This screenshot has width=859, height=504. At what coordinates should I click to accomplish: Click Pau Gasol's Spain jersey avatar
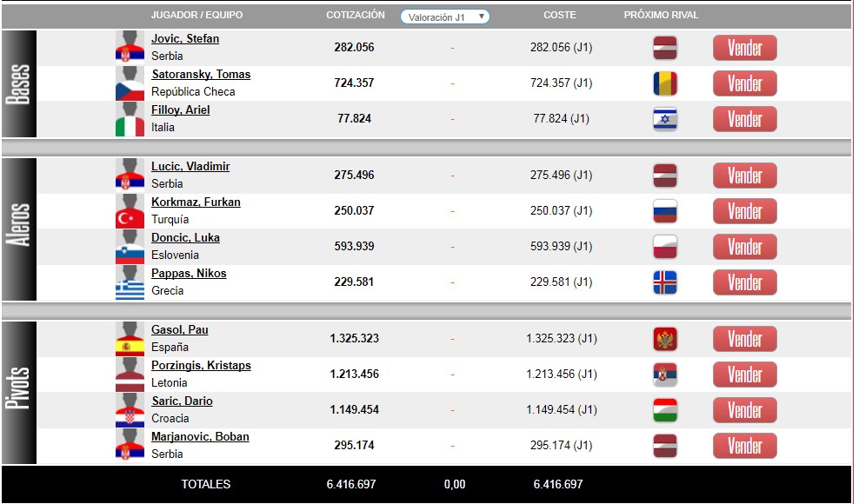tap(130, 339)
